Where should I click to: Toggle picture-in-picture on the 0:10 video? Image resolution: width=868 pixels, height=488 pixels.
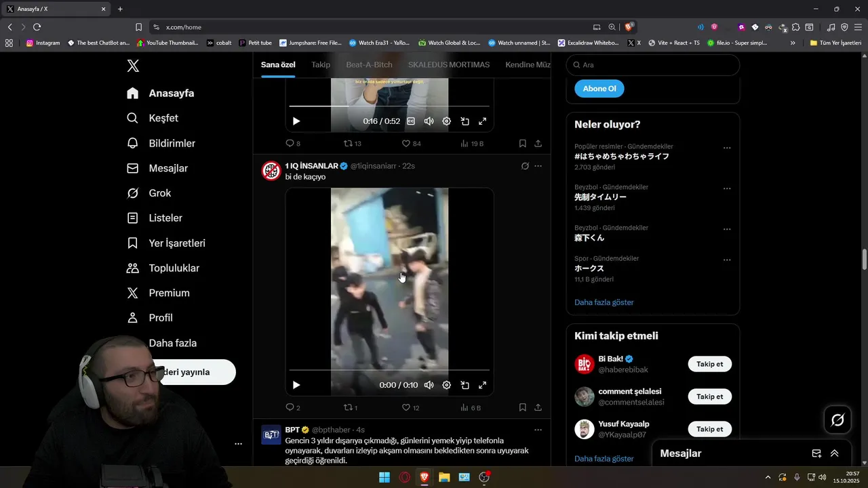465,385
